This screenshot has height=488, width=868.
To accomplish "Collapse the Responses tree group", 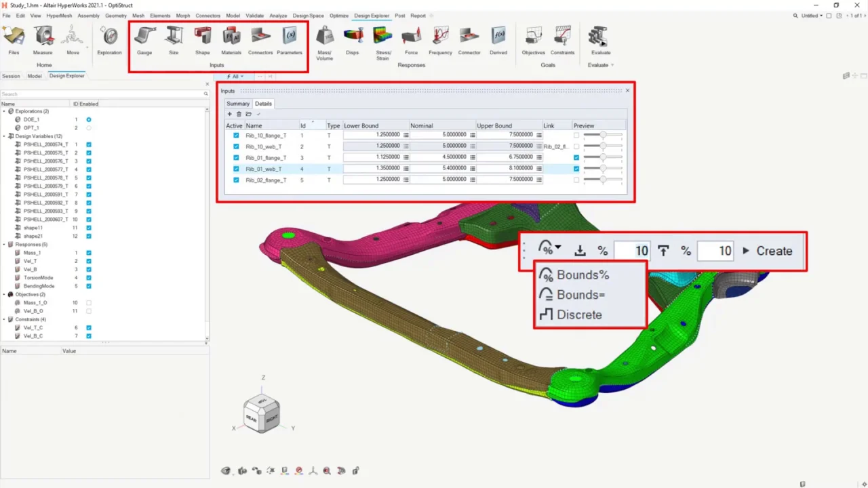I will (x=4, y=245).
